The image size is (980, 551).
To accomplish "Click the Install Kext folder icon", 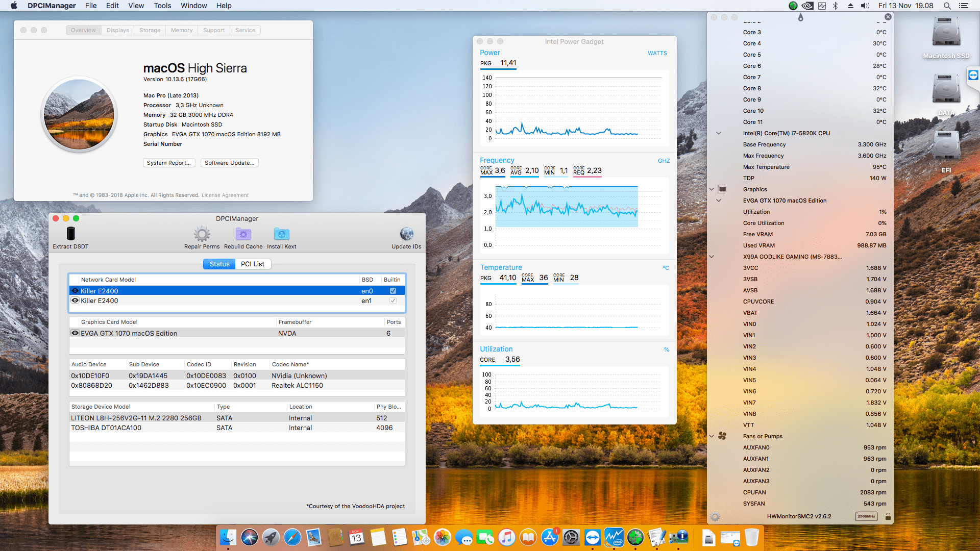I will (x=282, y=234).
